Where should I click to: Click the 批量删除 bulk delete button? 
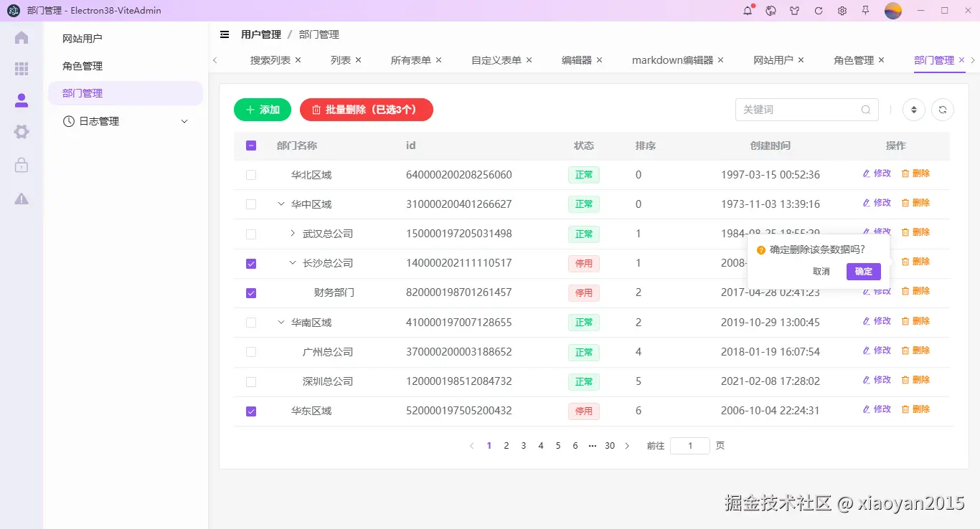click(x=366, y=110)
